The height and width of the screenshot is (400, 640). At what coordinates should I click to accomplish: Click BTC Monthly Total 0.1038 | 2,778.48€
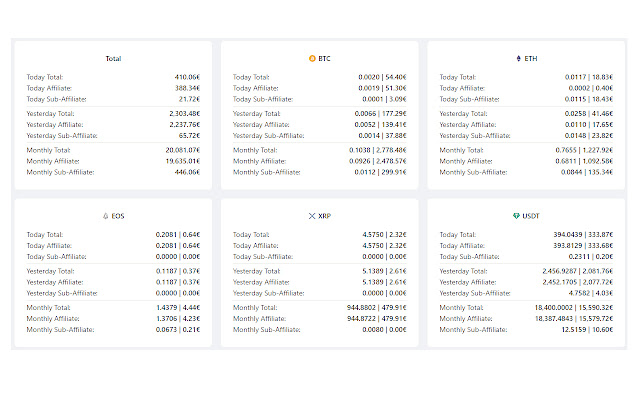[378, 150]
